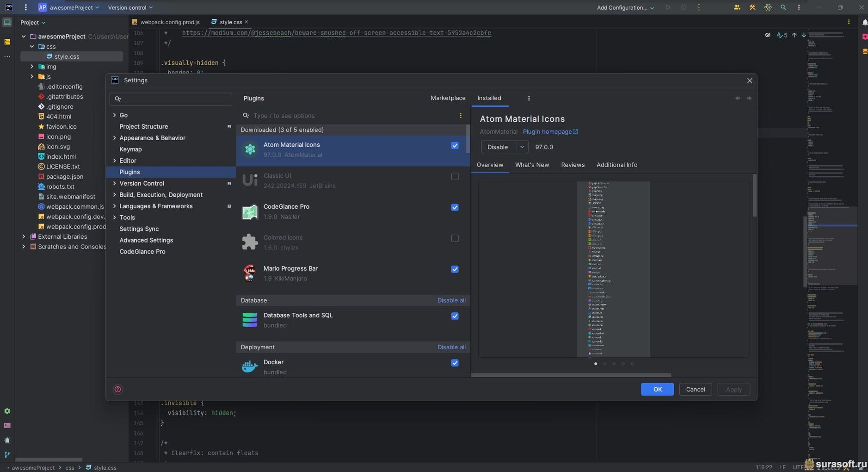Click the Build hammer icon in toolbar
Image resolution: width=868 pixels, height=472 pixels.
(x=752, y=7)
